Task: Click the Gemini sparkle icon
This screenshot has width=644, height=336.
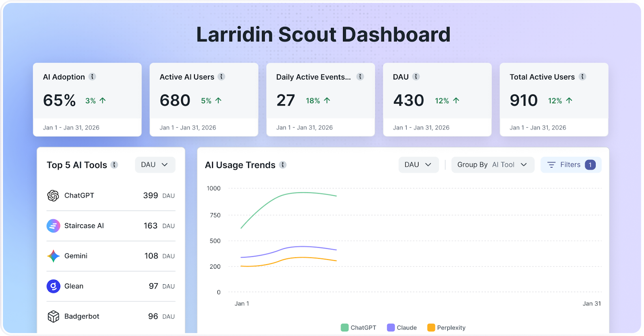Action: [53, 256]
